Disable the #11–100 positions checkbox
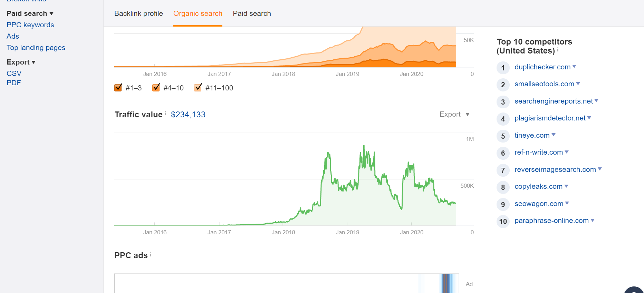 (198, 88)
